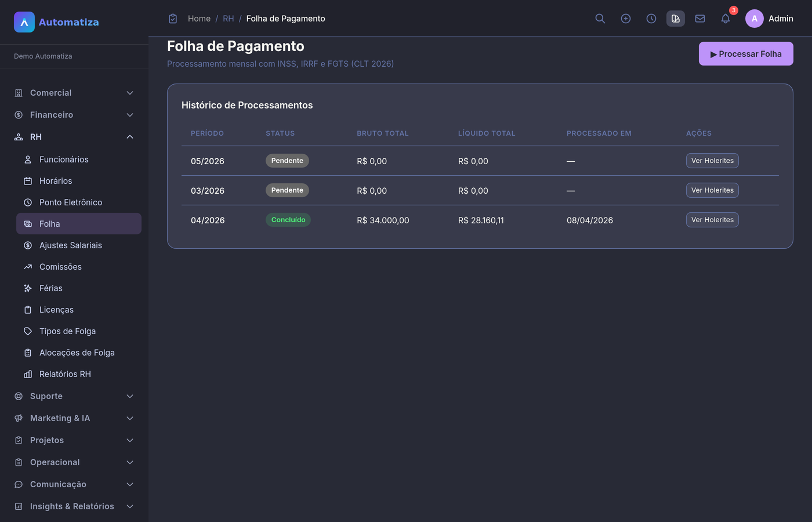Expand the Marketing & IA chevron
The height and width of the screenshot is (522, 812).
click(x=130, y=418)
